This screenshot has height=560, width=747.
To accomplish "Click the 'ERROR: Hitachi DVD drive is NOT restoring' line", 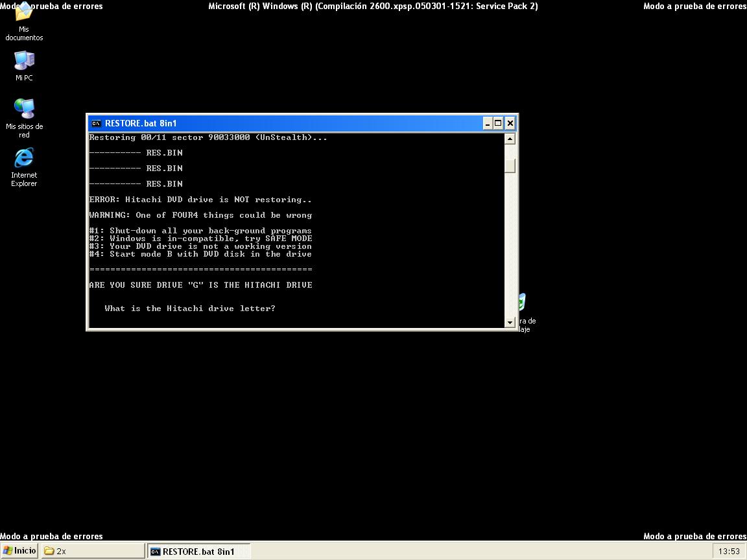I will tap(200, 200).
